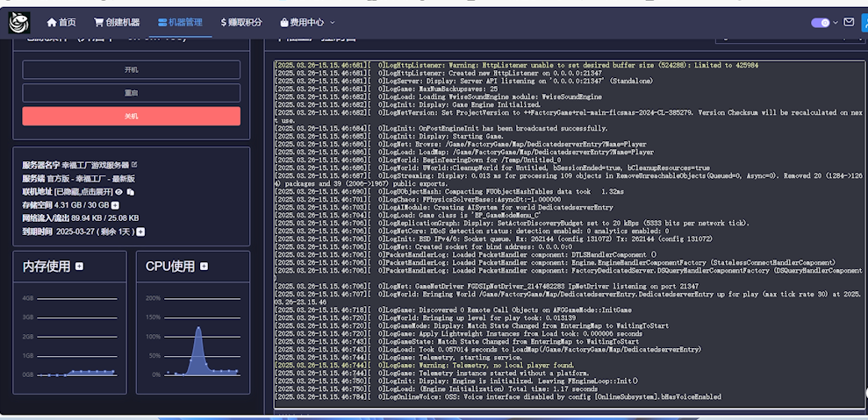The height and width of the screenshot is (420, 868).
Task: Click the site logo in the navbar
Action: pyautogui.click(x=18, y=23)
